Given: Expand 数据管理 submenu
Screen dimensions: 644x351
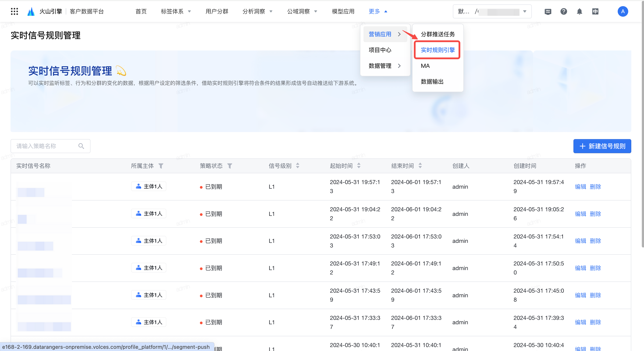Looking at the screenshot, I should click(385, 66).
